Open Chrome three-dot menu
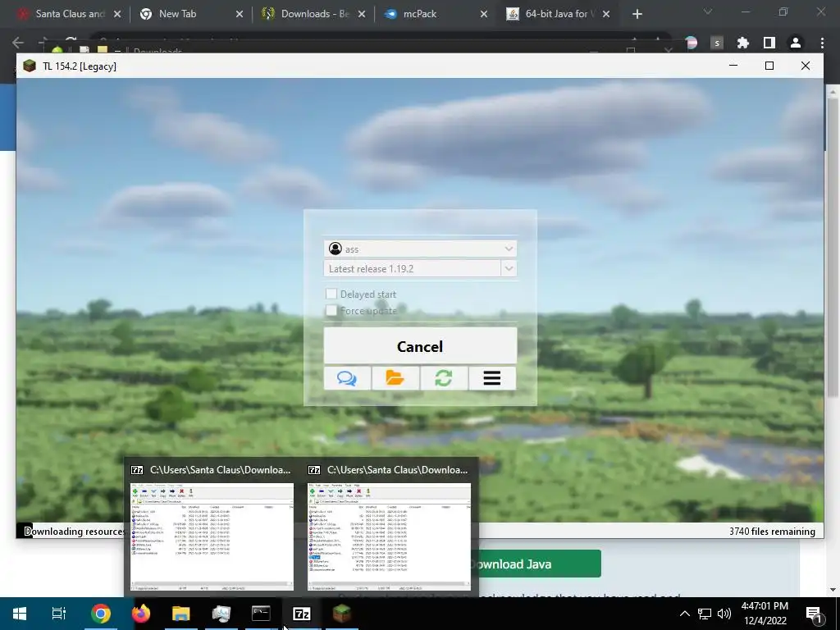840x630 pixels. tap(822, 43)
